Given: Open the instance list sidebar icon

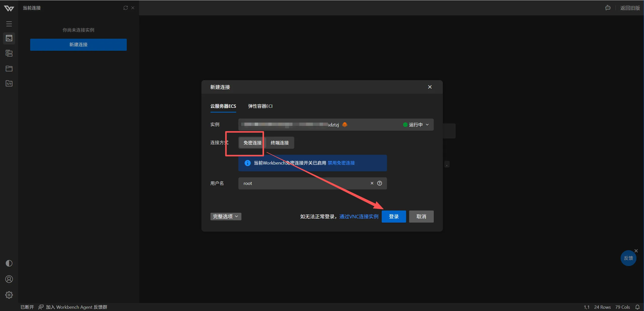Looking at the screenshot, I should [9, 53].
